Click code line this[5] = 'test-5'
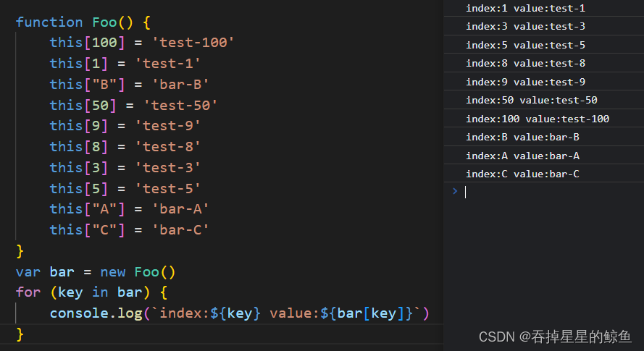This screenshot has height=351, width=644. 125,188
